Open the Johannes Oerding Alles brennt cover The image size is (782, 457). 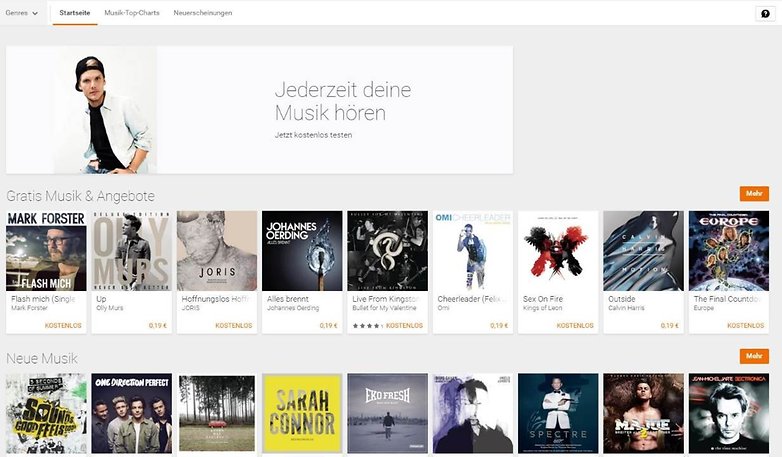(302, 251)
